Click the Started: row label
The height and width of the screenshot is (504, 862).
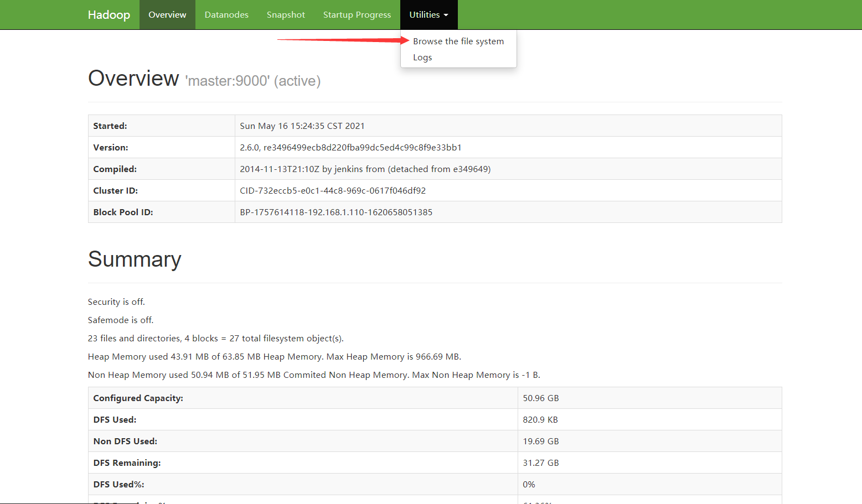point(110,126)
